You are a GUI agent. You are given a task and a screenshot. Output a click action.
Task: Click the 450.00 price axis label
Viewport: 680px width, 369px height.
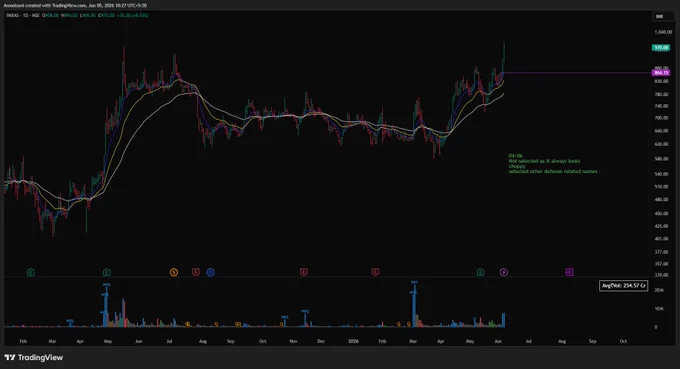pos(661,213)
